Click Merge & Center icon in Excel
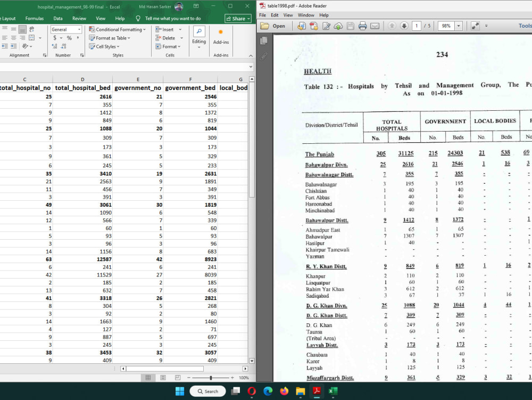The image size is (532, 400). coord(31,38)
